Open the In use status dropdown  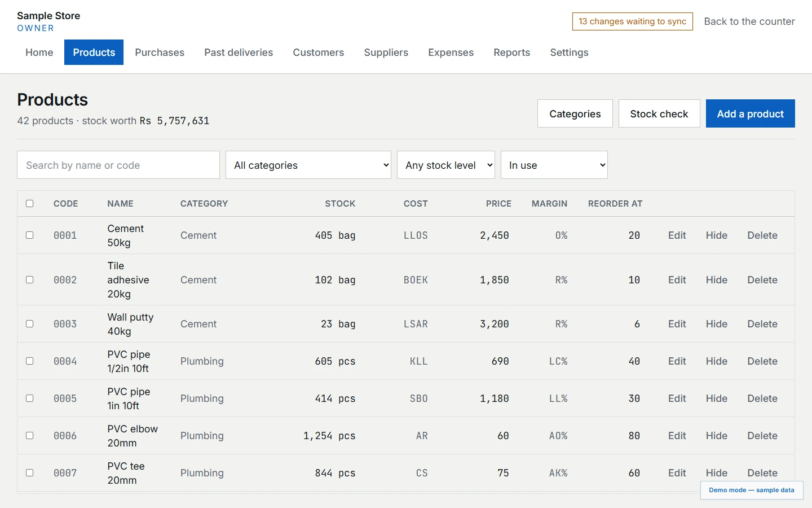pos(554,165)
